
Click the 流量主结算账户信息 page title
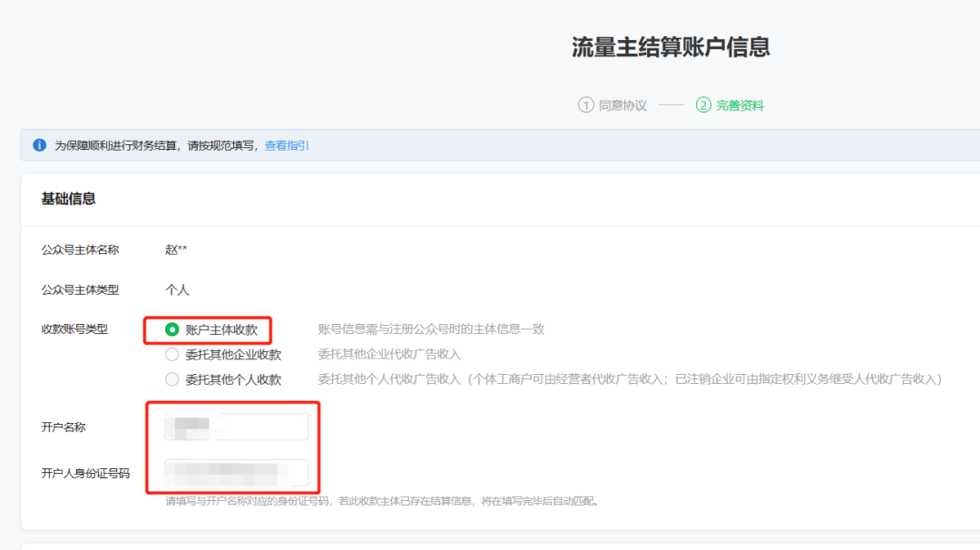pos(671,47)
